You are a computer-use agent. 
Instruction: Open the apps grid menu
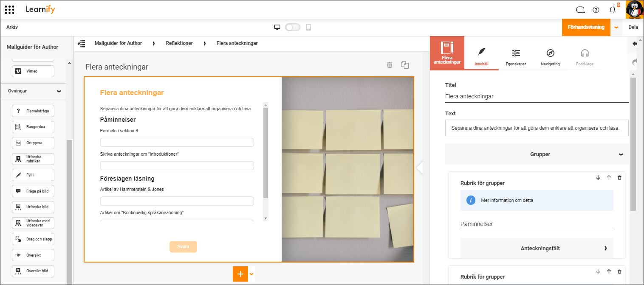tap(9, 9)
